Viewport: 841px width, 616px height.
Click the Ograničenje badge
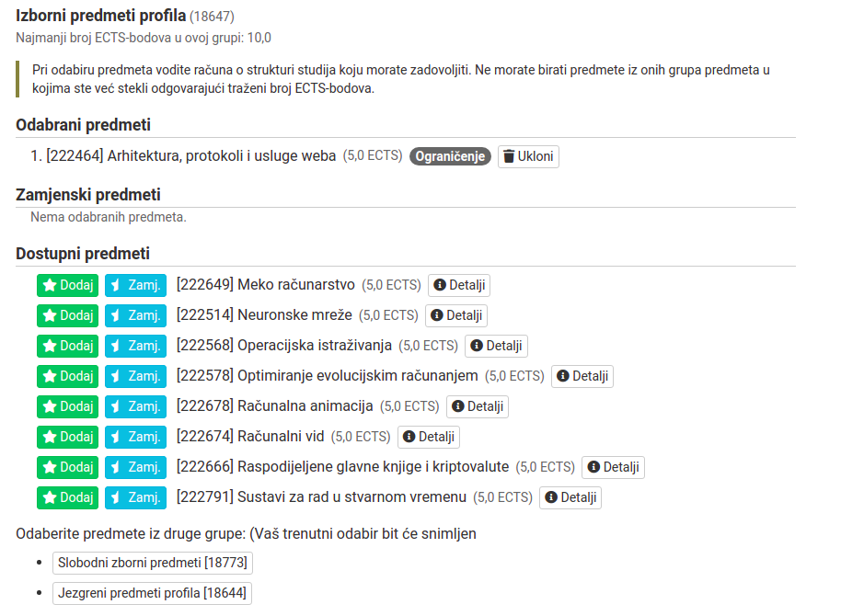coord(450,156)
